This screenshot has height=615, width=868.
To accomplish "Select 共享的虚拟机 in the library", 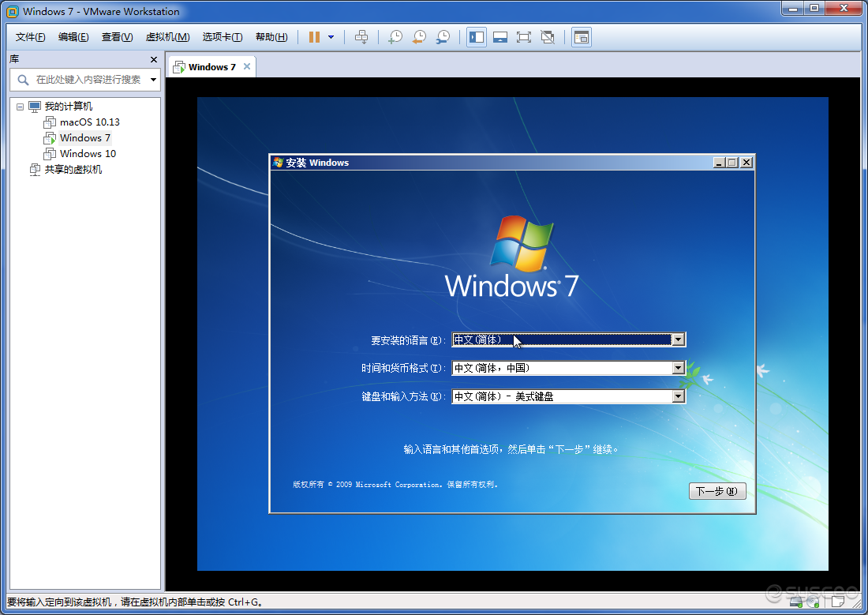I will coord(73,170).
